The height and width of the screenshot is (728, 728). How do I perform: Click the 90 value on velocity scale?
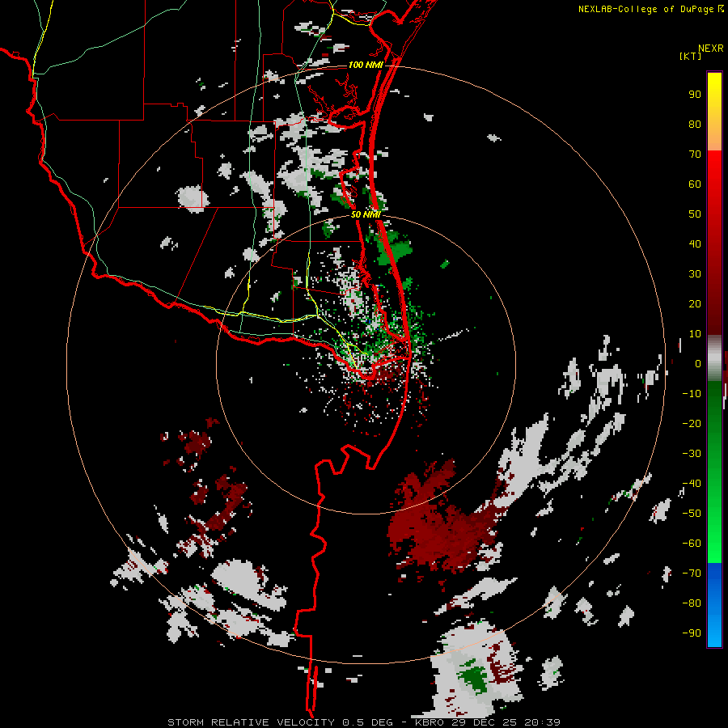pyautogui.click(x=695, y=95)
